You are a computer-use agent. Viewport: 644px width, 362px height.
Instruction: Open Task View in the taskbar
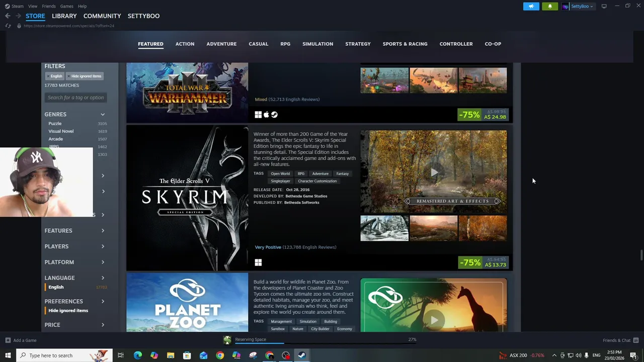click(x=121, y=355)
